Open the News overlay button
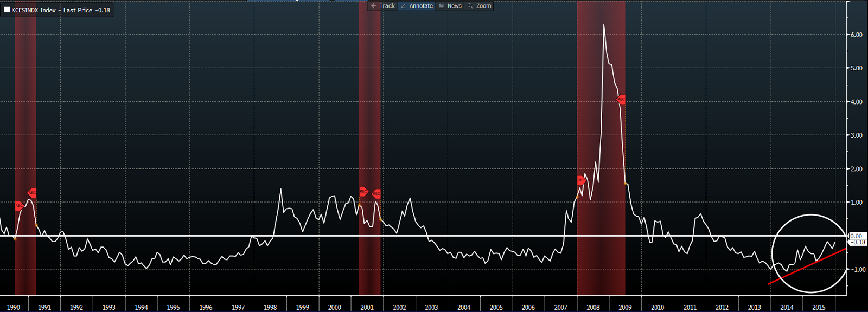Image resolution: width=868 pixels, height=312 pixels. click(450, 6)
